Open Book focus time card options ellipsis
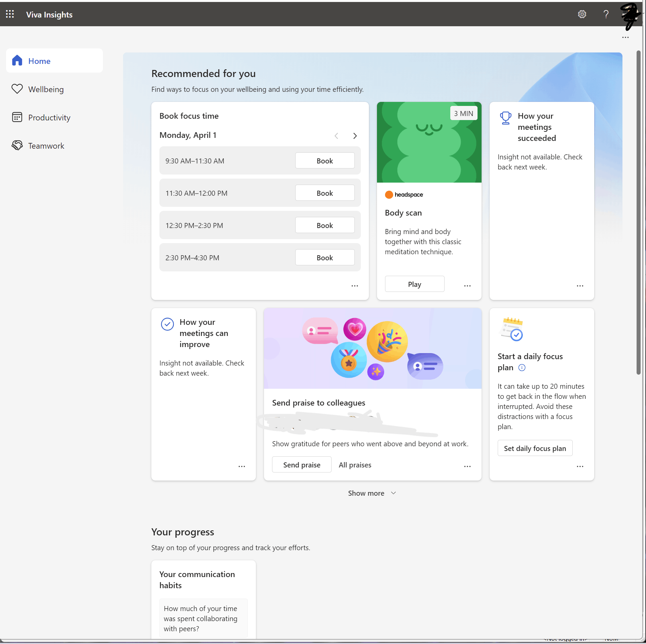646x644 pixels. [354, 286]
